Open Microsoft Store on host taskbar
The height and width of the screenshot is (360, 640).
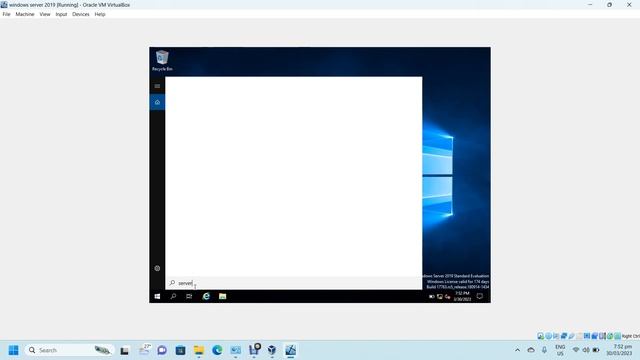point(180,350)
